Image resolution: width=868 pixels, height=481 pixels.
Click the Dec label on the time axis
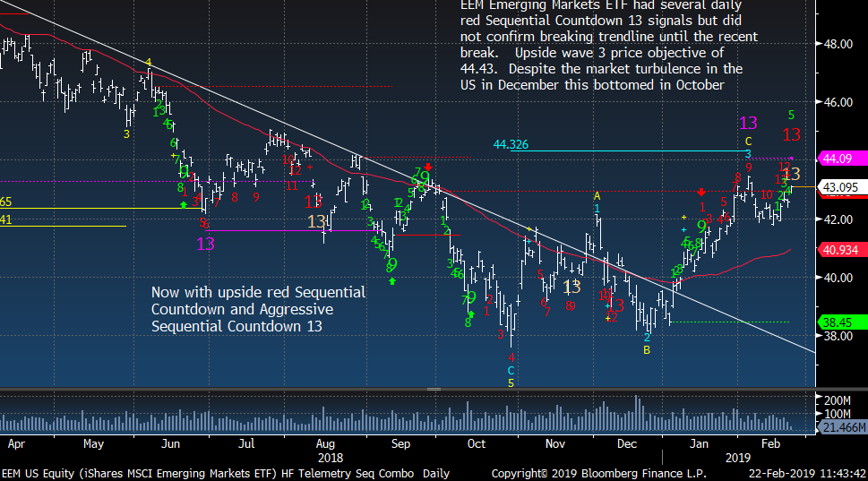627,444
